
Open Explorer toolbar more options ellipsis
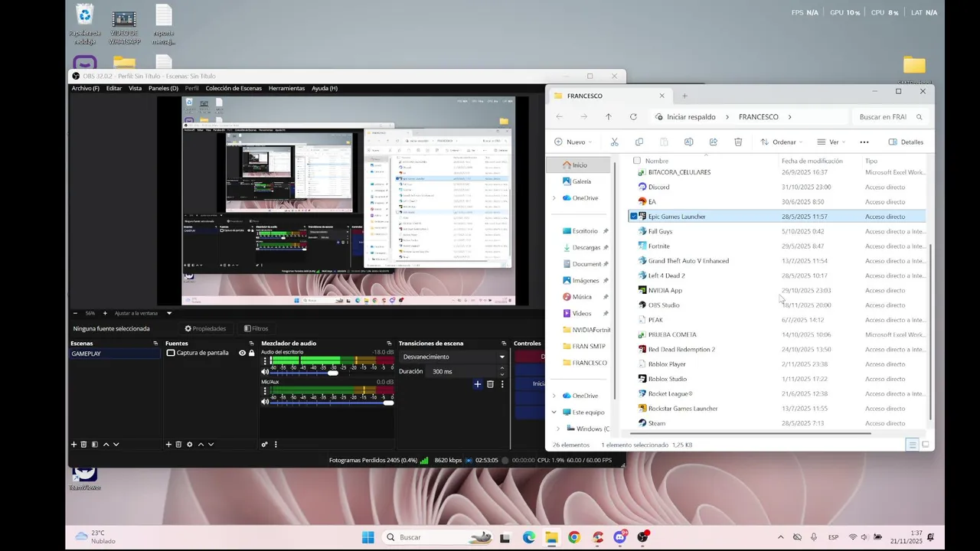tap(864, 142)
